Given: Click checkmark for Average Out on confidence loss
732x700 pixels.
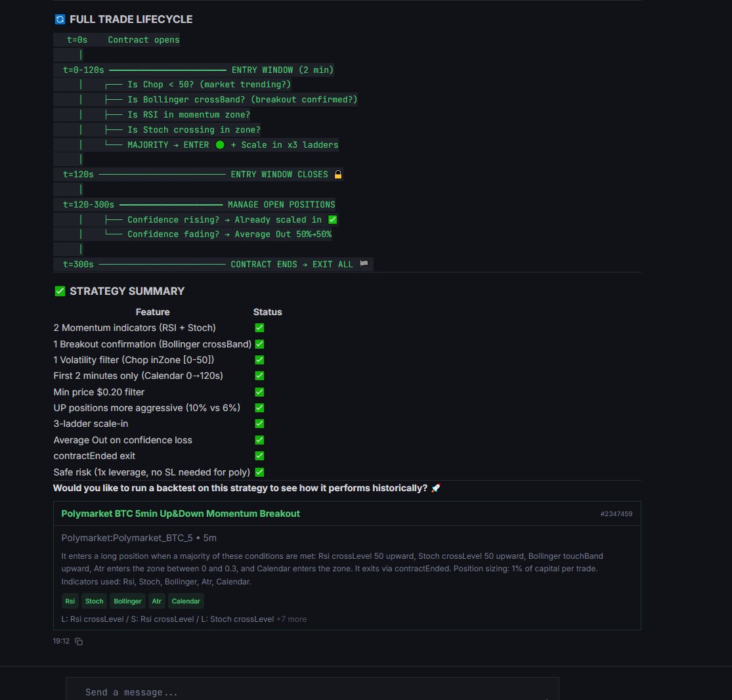Looking at the screenshot, I should [x=259, y=441].
